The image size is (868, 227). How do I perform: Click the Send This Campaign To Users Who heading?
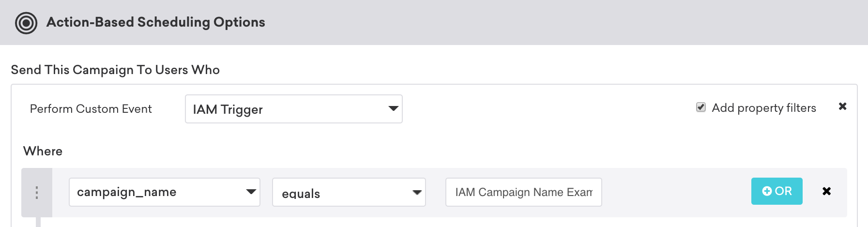pyautogui.click(x=115, y=70)
